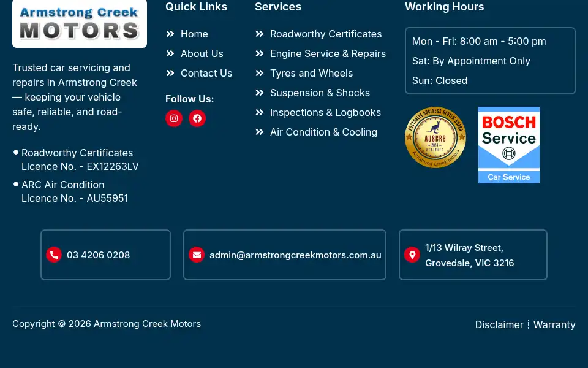Click the Armstrong Creek Motors logo

pos(80,24)
